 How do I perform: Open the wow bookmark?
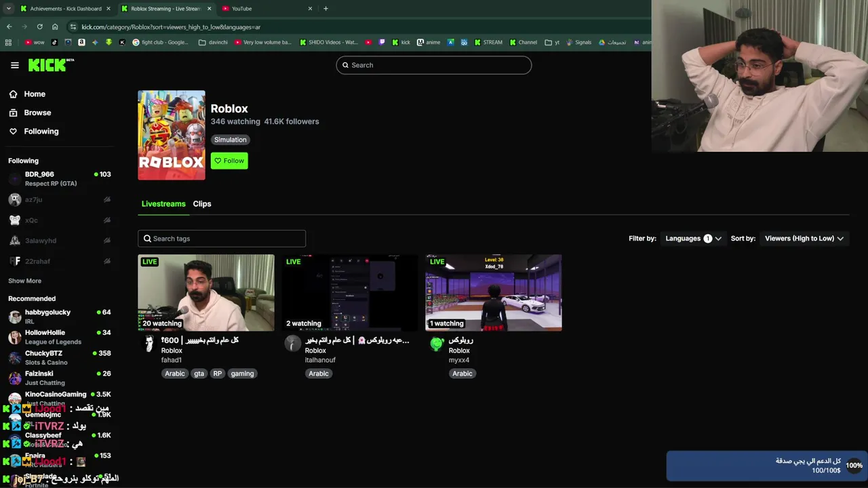click(35, 42)
